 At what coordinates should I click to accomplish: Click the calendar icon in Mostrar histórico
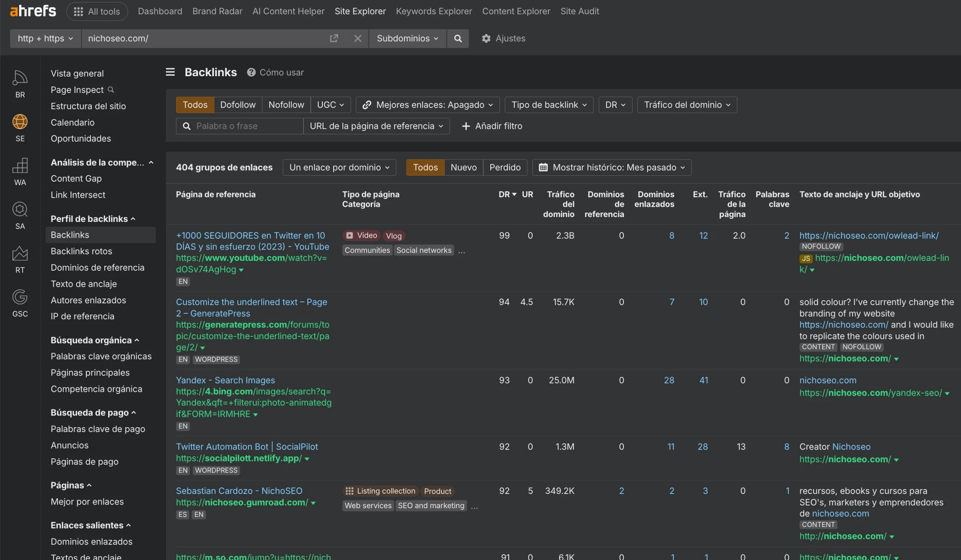(543, 167)
